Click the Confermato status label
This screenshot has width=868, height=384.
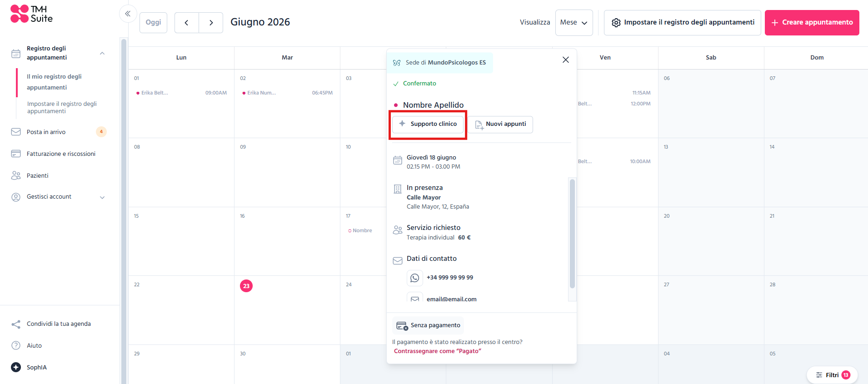(x=419, y=84)
